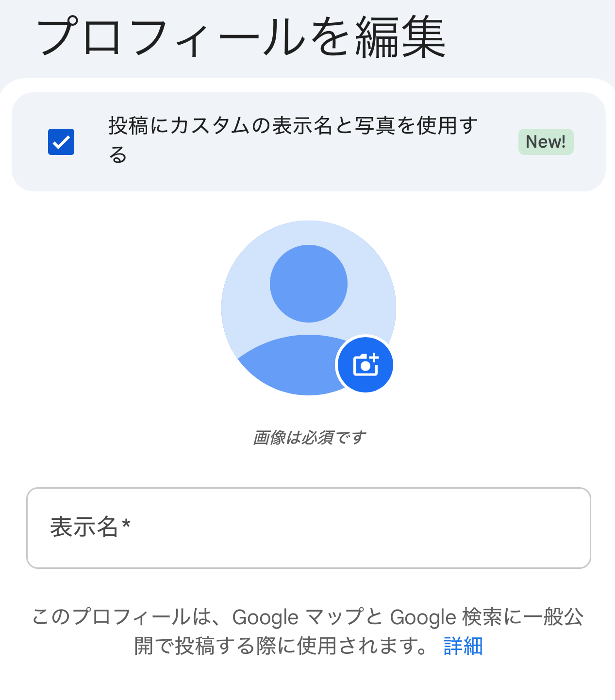Click the white checkmark in the blue box
Screen dimensions: 615x700
(61, 142)
